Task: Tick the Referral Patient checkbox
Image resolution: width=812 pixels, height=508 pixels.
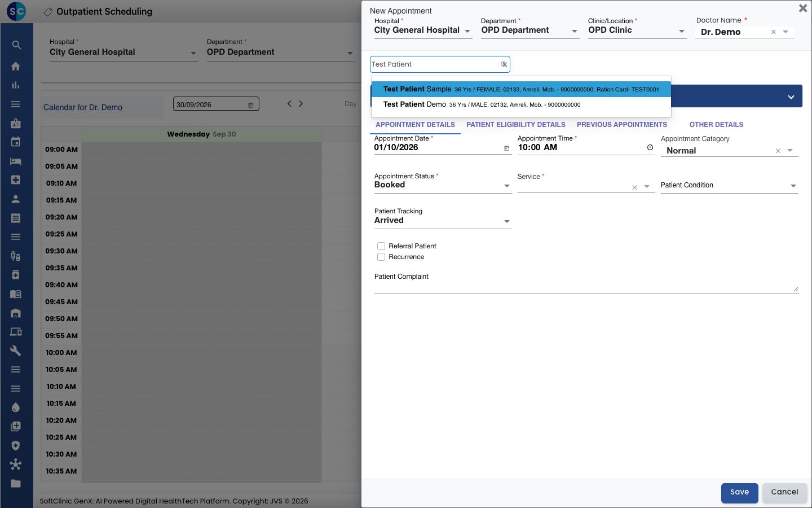Action: (381, 246)
